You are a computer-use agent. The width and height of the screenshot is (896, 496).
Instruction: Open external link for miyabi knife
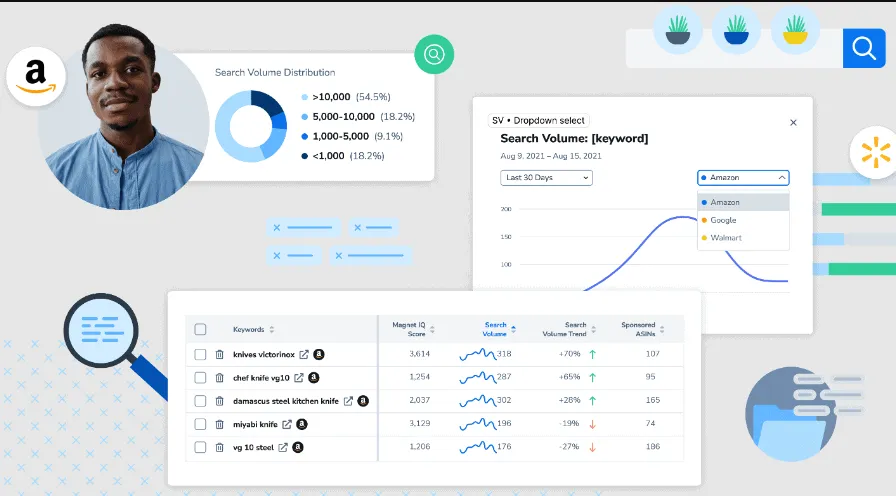[287, 424]
